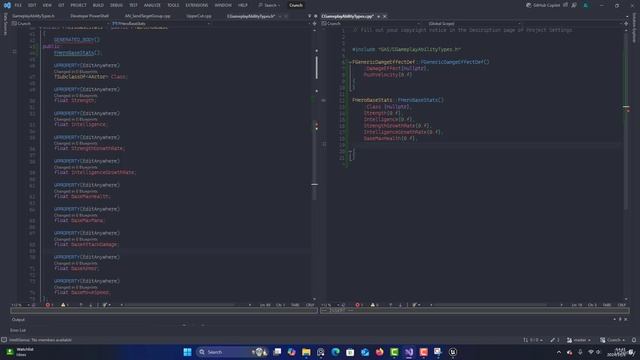Open the EDIT menu
640x360 pixels.
coord(32,5)
